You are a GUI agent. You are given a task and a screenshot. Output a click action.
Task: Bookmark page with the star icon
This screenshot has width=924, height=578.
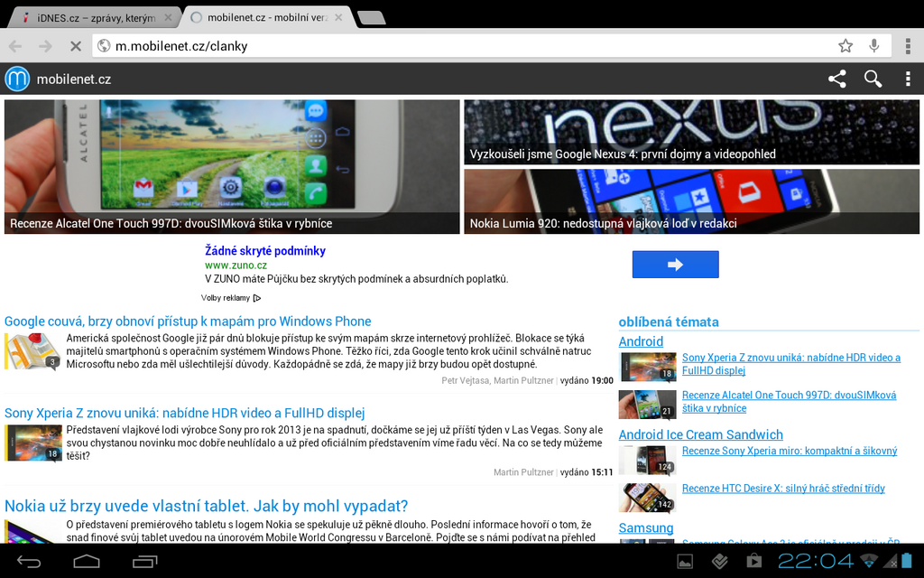click(845, 46)
